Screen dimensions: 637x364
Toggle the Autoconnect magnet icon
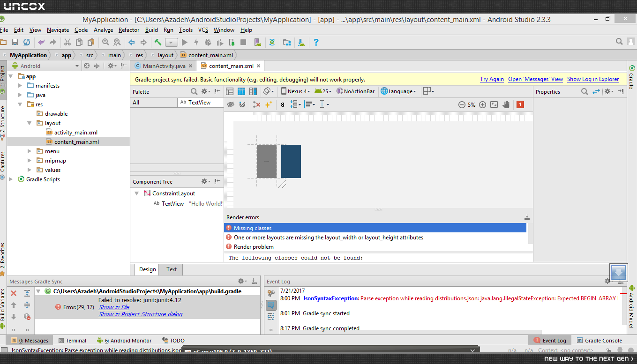click(x=242, y=104)
